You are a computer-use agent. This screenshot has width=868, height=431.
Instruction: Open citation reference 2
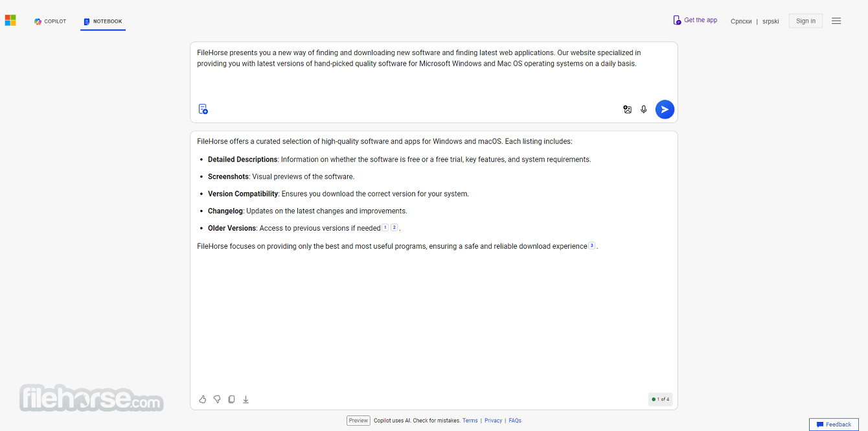click(394, 227)
